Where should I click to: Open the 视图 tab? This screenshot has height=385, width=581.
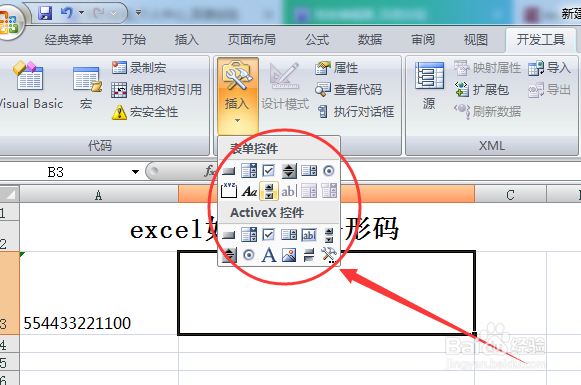tap(476, 39)
